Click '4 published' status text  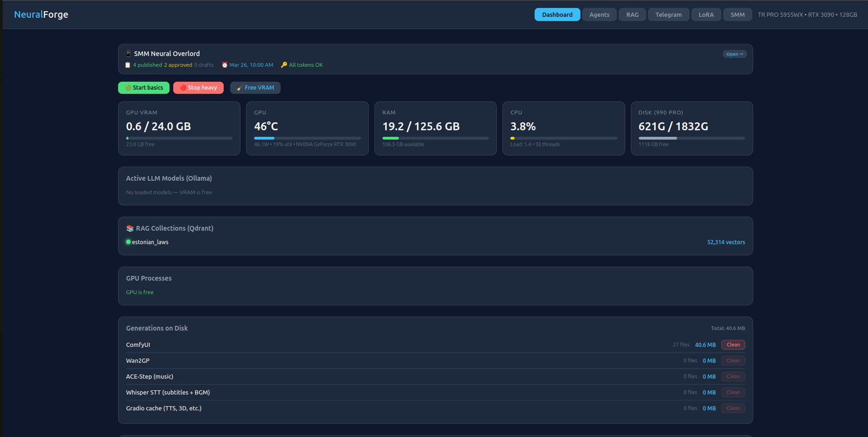(x=148, y=65)
